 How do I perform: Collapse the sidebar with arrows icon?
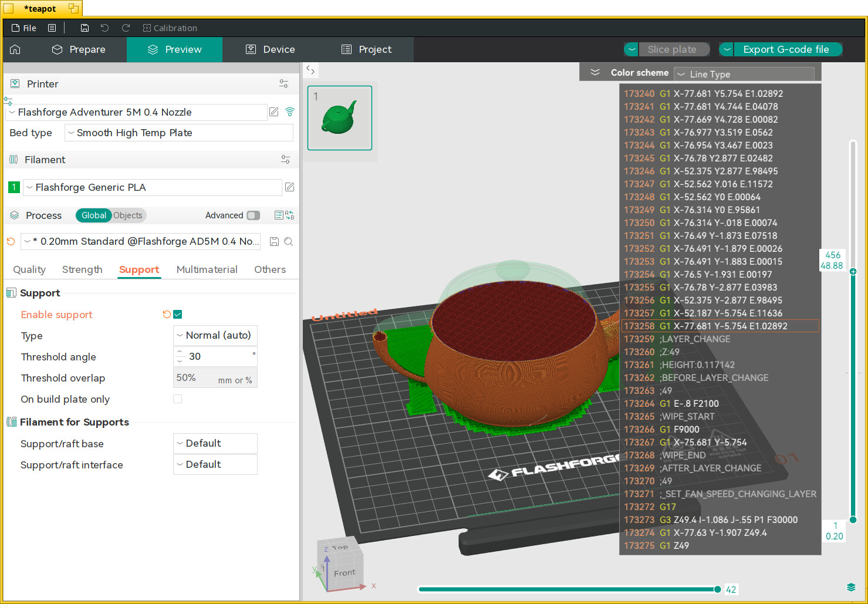(310, 70)
